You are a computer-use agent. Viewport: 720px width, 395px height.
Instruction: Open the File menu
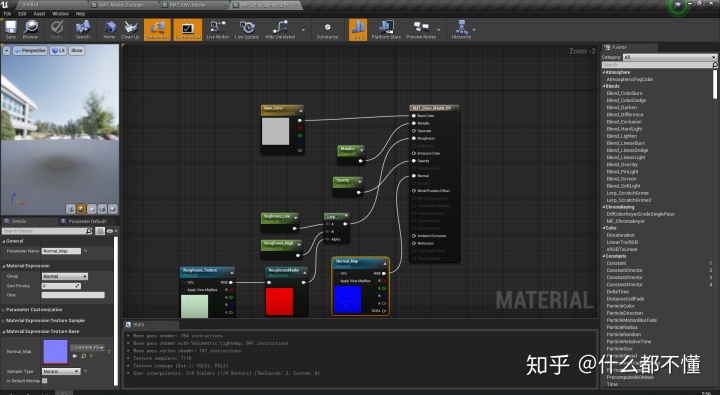coord(7,14)
